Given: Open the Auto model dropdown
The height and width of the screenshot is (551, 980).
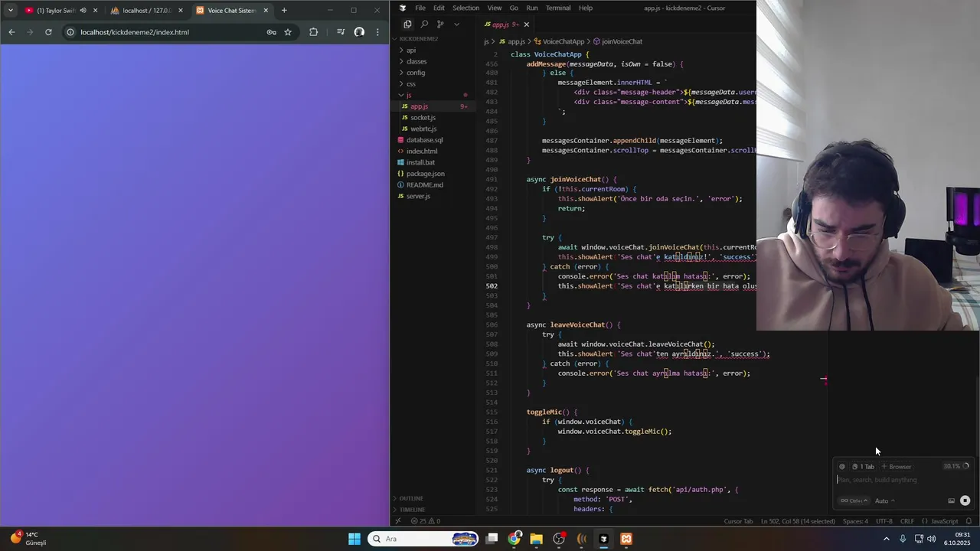Looking at the screenshot, I should point(884,500).
